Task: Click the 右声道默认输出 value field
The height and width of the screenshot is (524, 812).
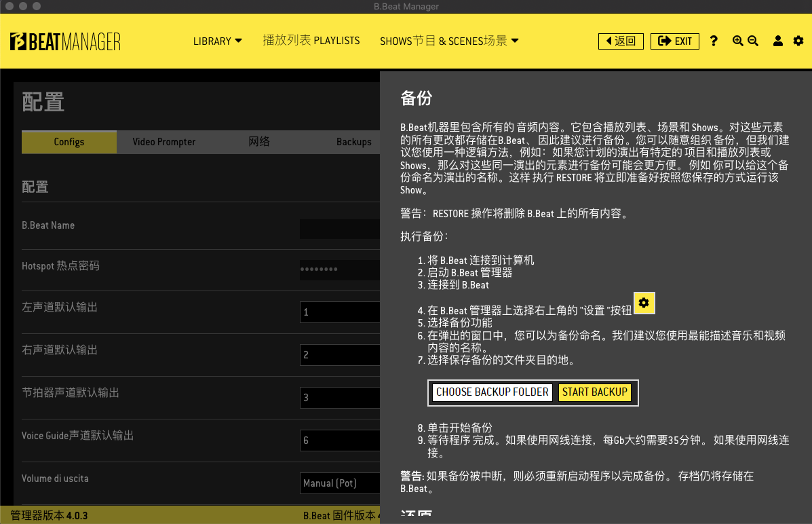Action: 340,355
